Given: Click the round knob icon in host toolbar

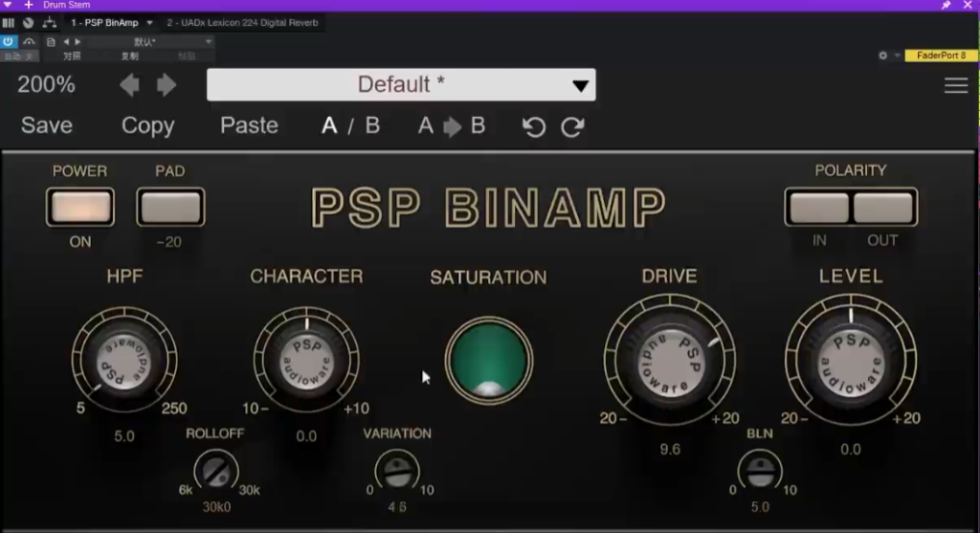Looking at the screenshot, I should 28,23.
